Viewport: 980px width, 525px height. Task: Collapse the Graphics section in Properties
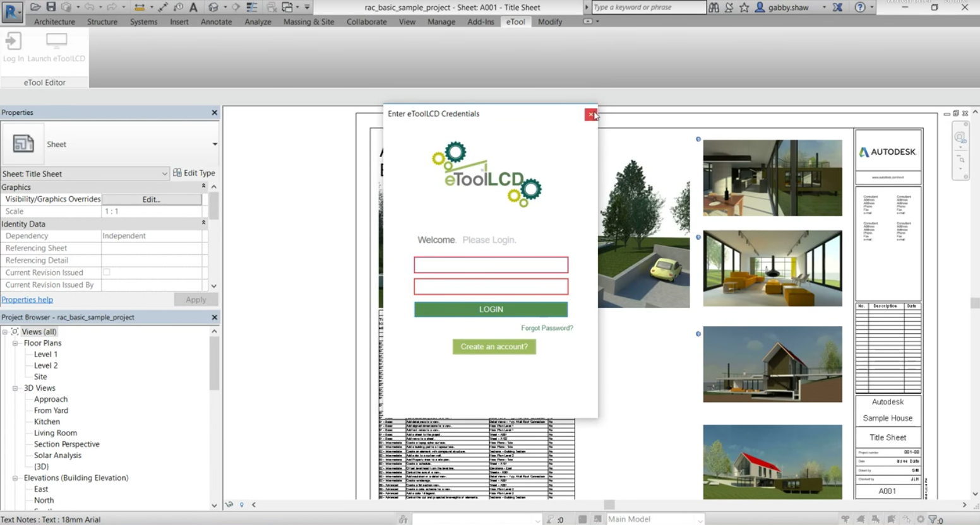pyautogui.click(x=203, y=187)
